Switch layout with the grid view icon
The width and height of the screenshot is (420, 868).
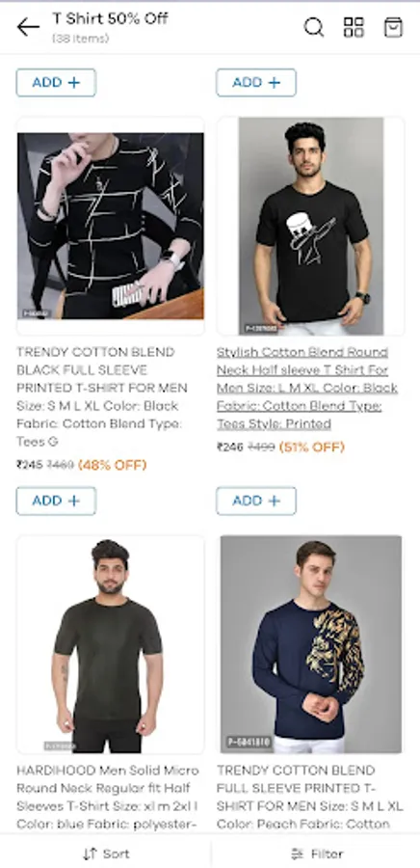click(354, 27)
